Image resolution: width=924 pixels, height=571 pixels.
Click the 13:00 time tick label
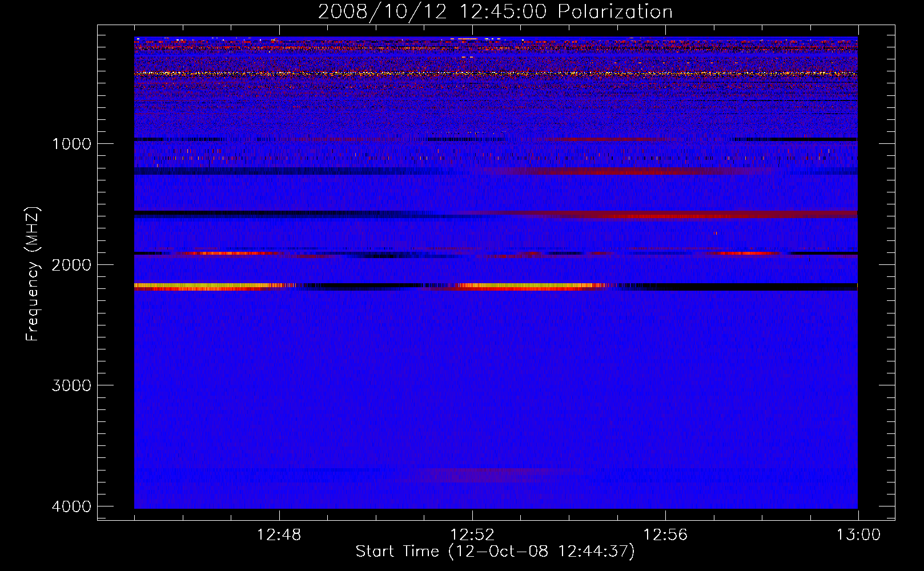click(x=858, y=535)
